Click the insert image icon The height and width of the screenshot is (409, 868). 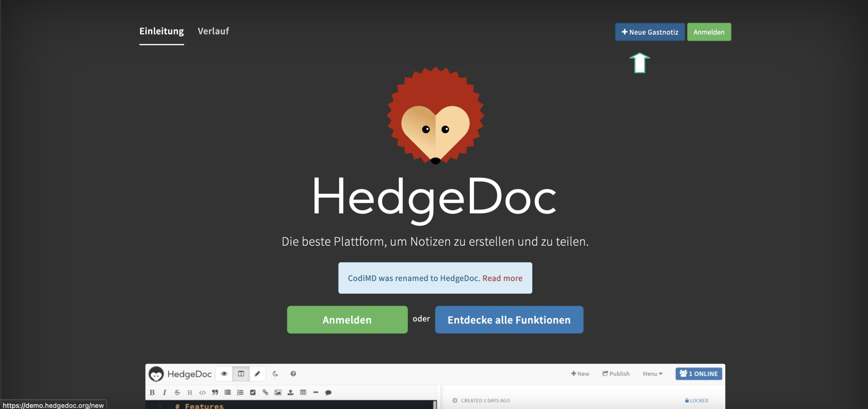click(278, 392)
